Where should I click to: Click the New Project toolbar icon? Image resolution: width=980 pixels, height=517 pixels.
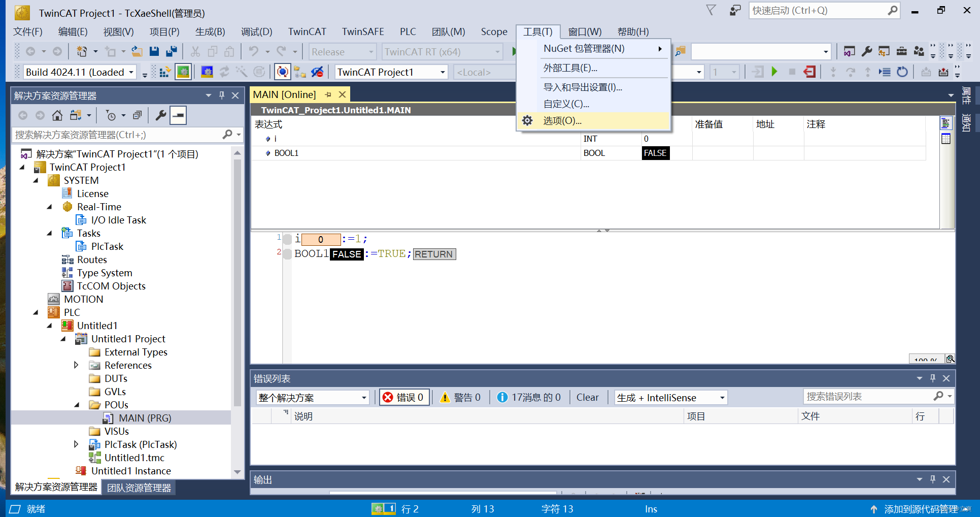tap(81, 51)
